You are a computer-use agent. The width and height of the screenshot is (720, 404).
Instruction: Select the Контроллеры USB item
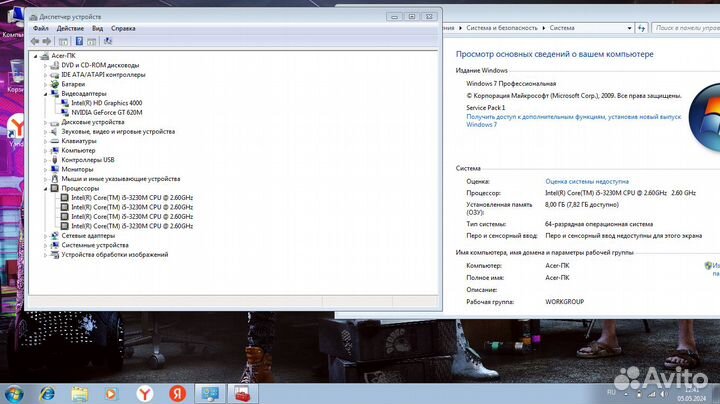tap(88, 160)
